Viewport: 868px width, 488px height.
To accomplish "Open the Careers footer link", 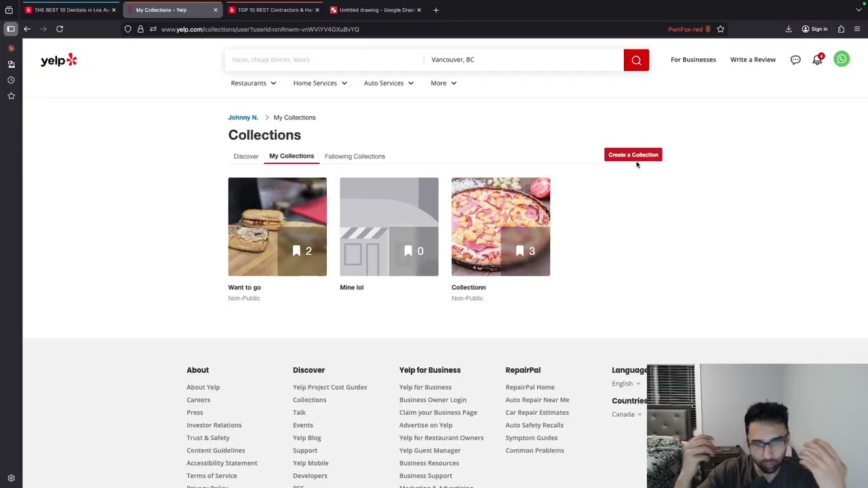I will (x=199, y=400).
